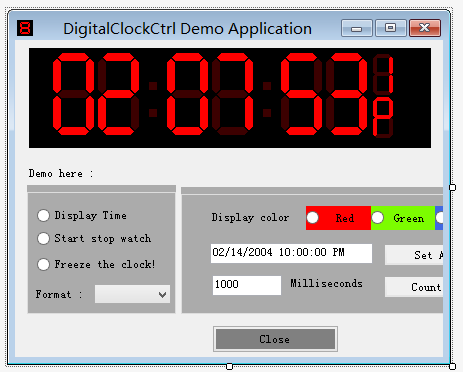Click the Display color label
Image resolution: width=463 pixels, height=372 pixels.
tap(250, 218)
